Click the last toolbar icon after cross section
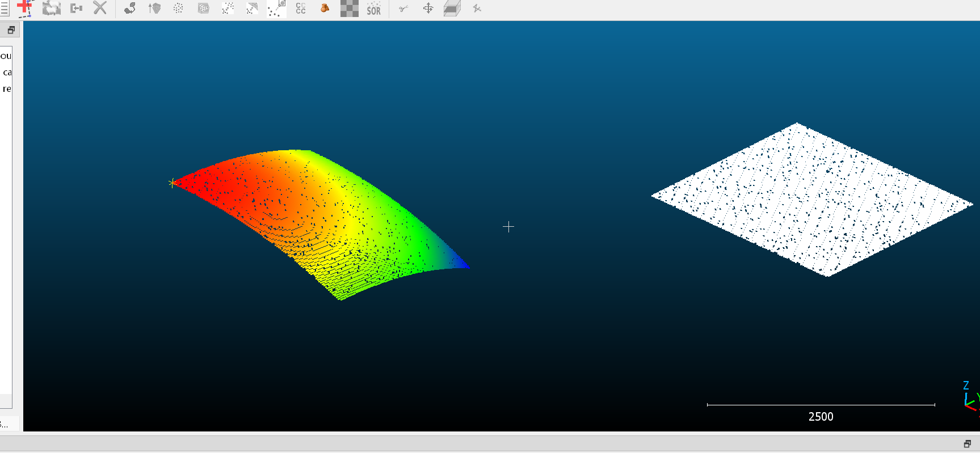This screenshot has width=980, height=453. pos(477,8)
